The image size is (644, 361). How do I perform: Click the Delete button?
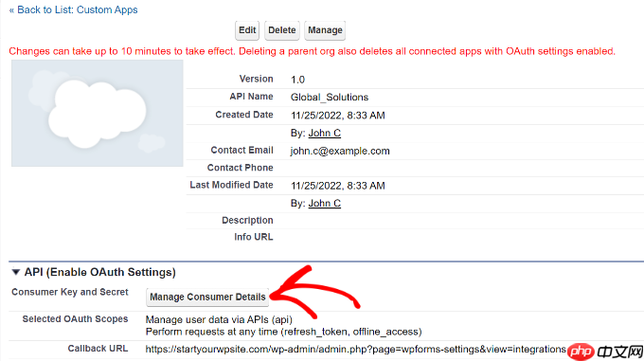click(282, 30)
